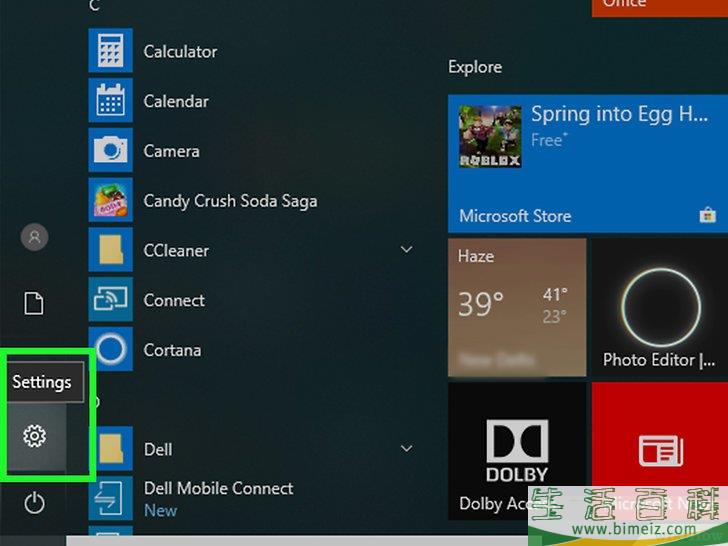
Task: Click the Camera label
Action: pos(171,151)
